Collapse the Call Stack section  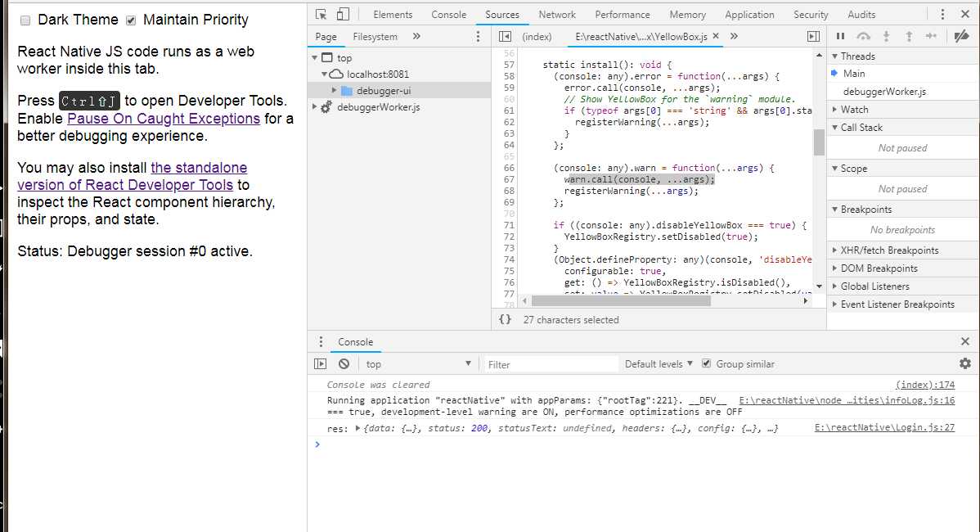click(834, 128)
